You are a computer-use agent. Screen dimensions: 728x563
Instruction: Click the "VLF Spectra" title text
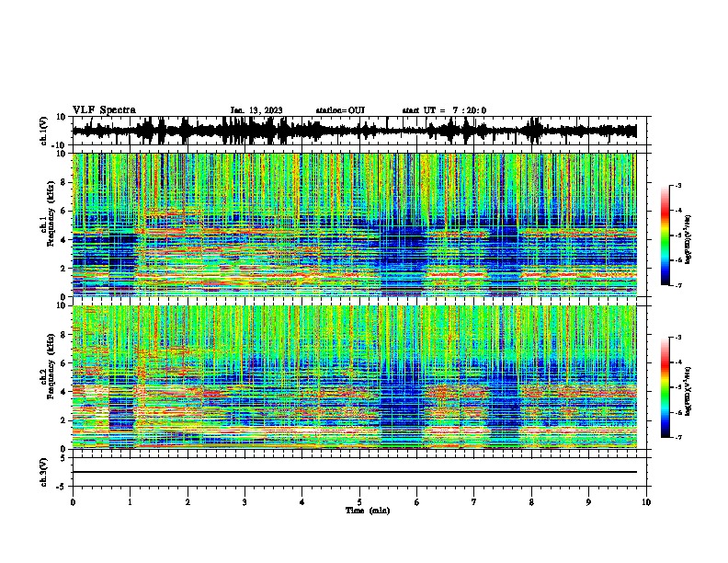click(x=104, y=110)
